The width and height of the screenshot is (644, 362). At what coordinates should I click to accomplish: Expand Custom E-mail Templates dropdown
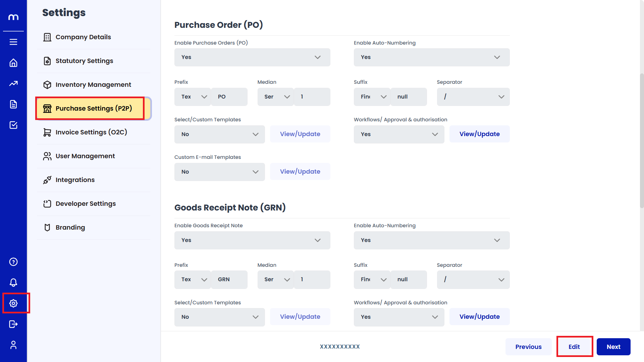click(219, 172)
